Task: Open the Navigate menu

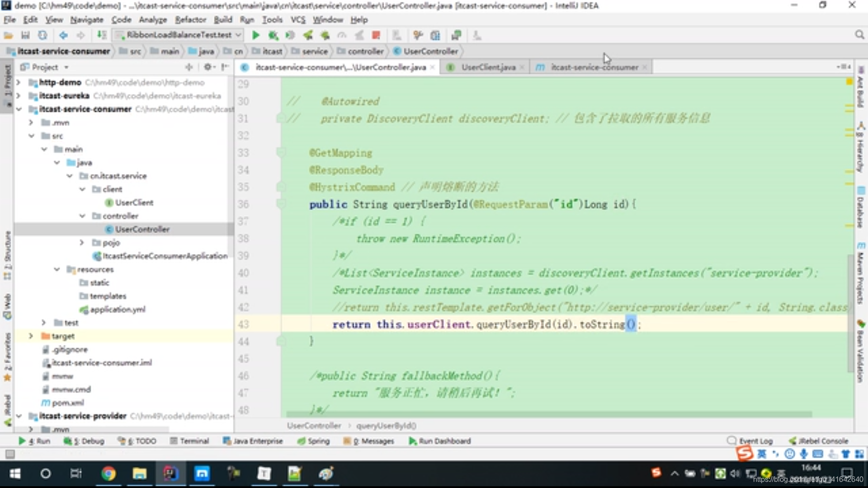Action: pos(87,20)
